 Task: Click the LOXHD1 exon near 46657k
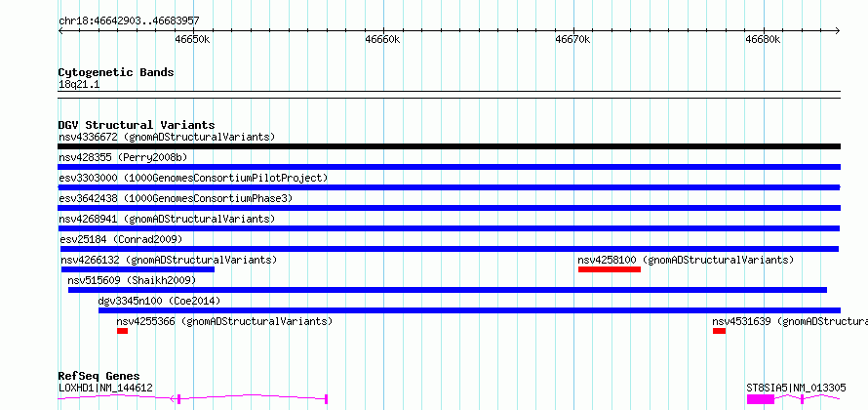pos(326,399)
